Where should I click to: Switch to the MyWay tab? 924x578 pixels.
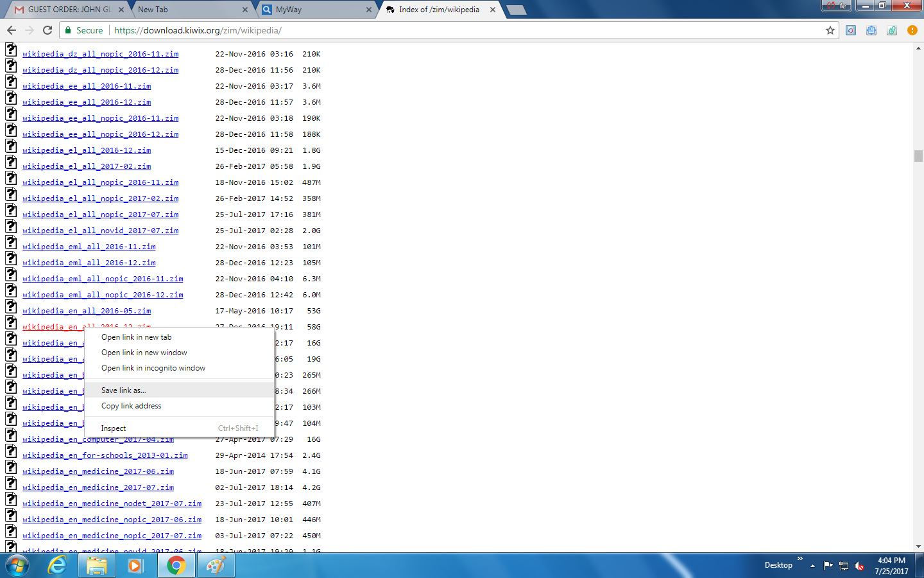316,10
